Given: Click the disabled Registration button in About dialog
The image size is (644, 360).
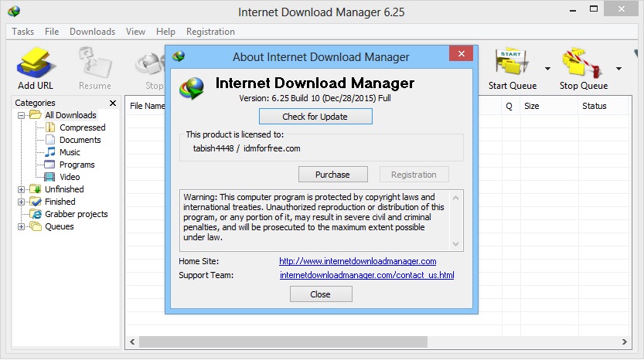Looking at the screenshot, I should [414, 175].
